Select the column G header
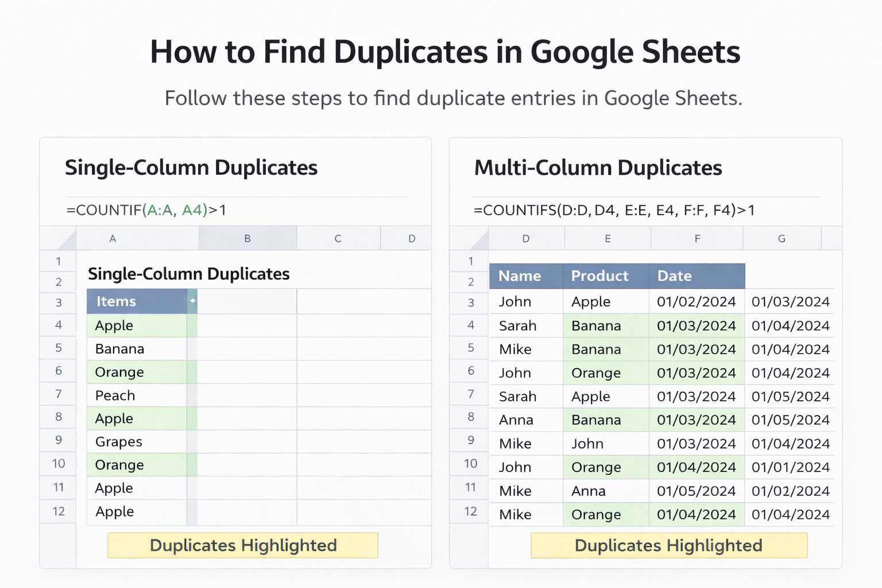882x588 pixels. tap(782, 238)
